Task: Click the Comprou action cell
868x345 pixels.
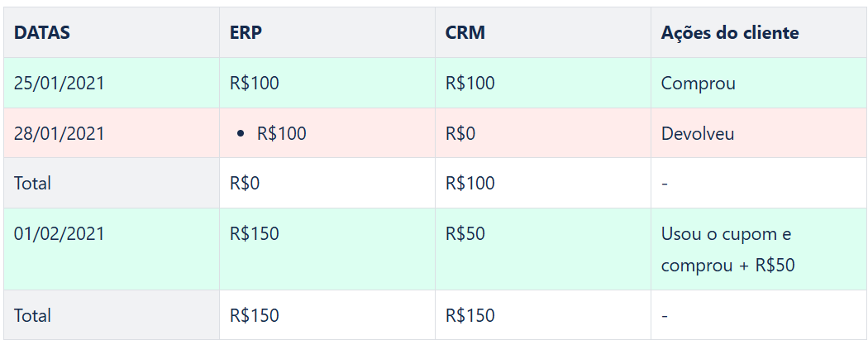Action: click(759, 83)
